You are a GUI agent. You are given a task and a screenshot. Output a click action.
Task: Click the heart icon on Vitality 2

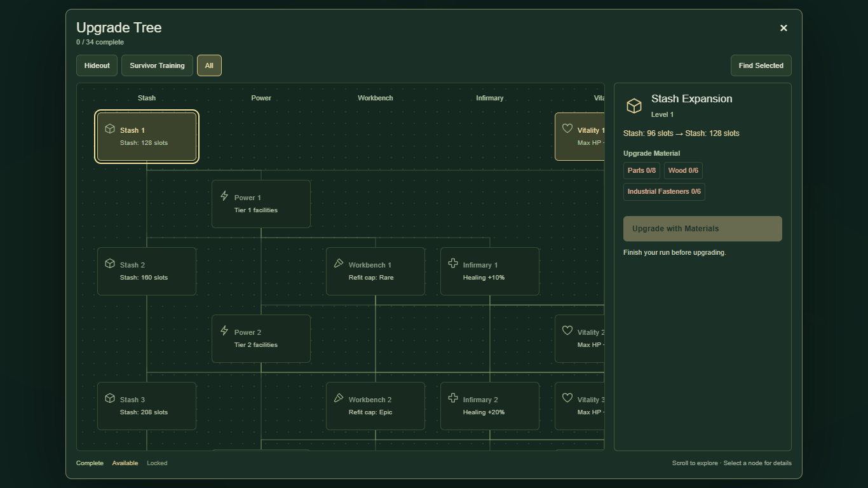[x=567, y=331]
